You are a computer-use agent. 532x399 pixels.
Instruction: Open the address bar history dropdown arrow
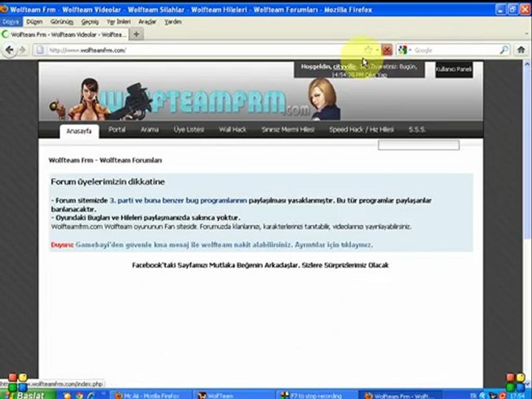pyautogui.click(x=377, y=50)
